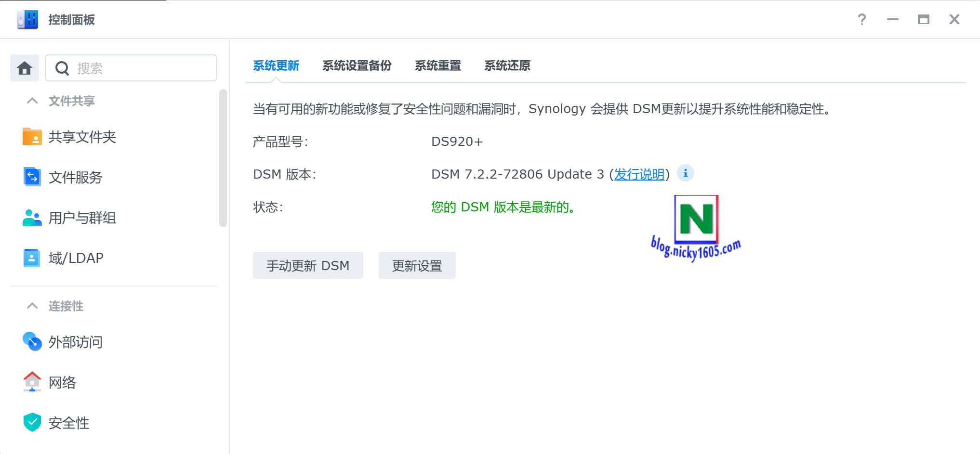The height and width of the screenshot is (454, 980).
Task: Switch to the 系统设置备份 tab
Action: (357, 65)
